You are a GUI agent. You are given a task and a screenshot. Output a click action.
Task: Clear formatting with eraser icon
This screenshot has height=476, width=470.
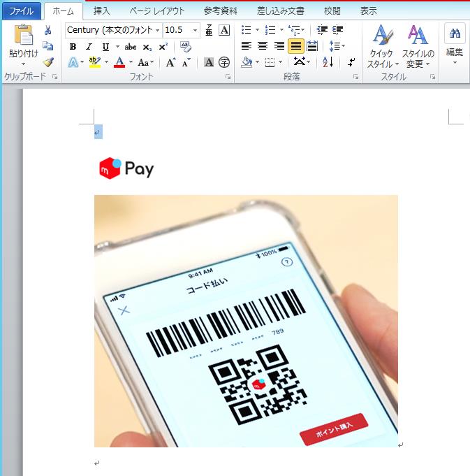185,46
